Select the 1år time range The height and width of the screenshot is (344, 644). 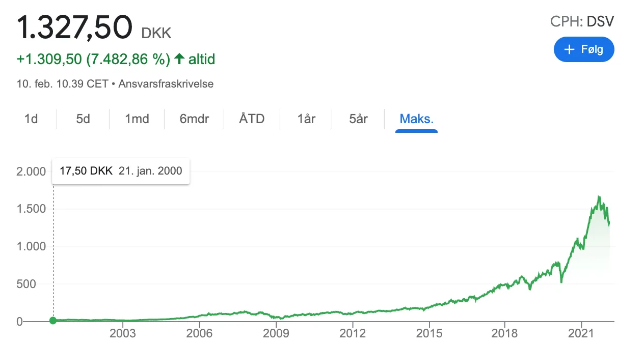306,119
